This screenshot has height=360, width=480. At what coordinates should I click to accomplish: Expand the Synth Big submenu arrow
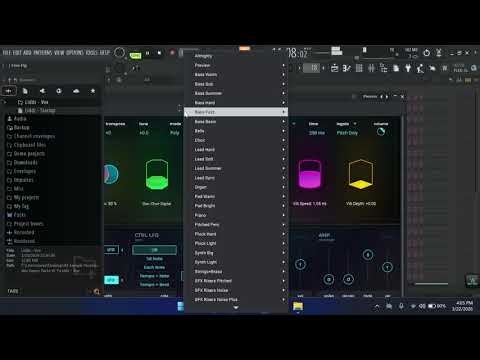click(284, 253)
